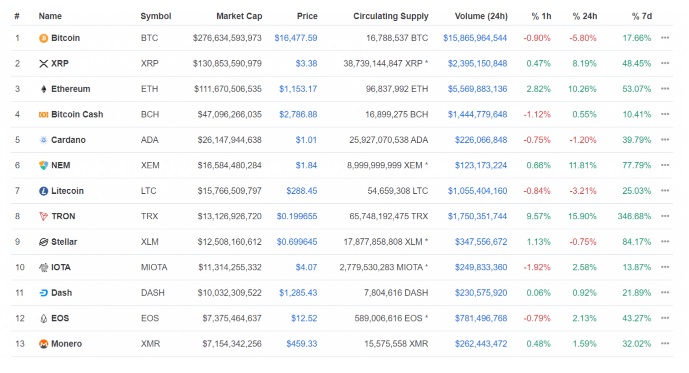Click the Bitcoin orange coin icon

click(x=43, y=38)
